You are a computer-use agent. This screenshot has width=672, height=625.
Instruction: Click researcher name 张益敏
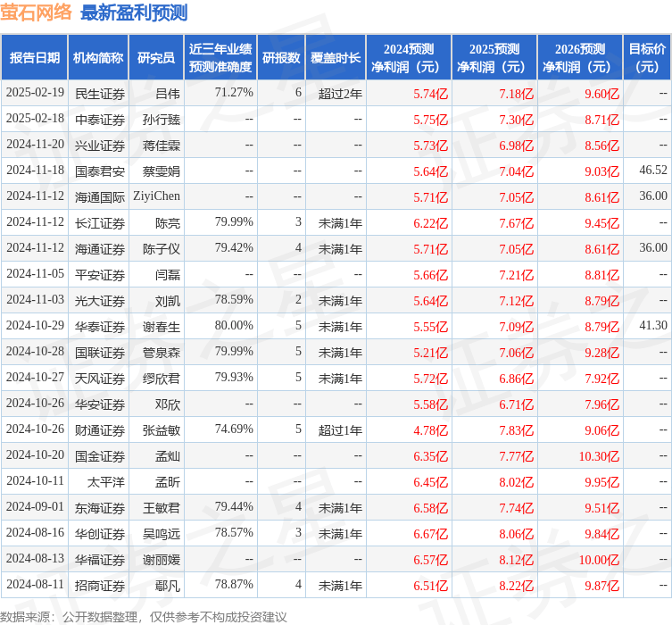click(x=162, y=430)
